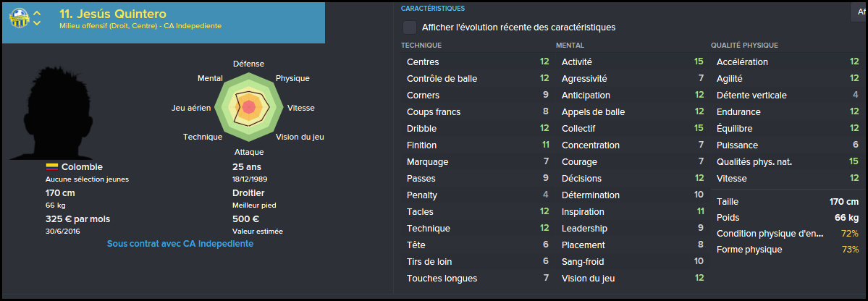Enable recent attribute evolution checkbox
This screenshot has height=301, width=868.
(x=410, y=27)
